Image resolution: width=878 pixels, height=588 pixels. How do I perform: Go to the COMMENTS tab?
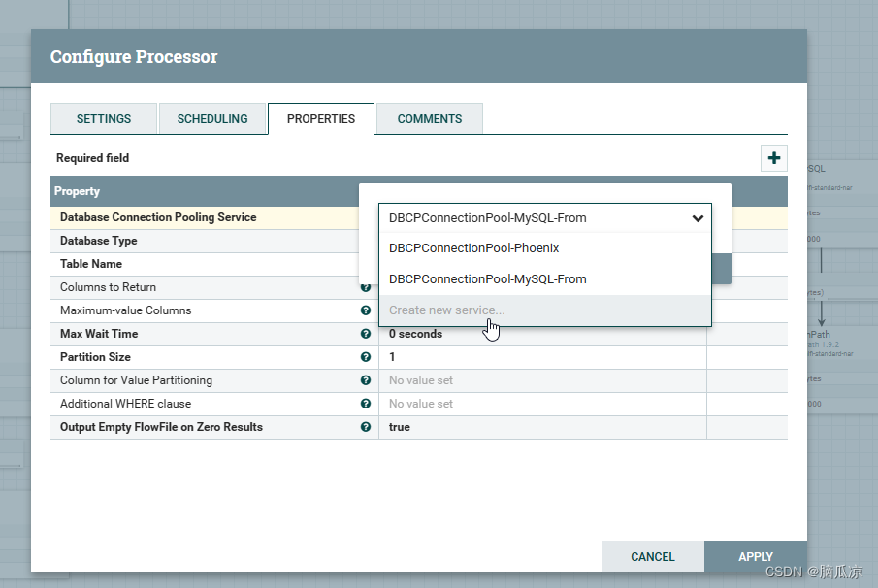(x=430, y=118)
